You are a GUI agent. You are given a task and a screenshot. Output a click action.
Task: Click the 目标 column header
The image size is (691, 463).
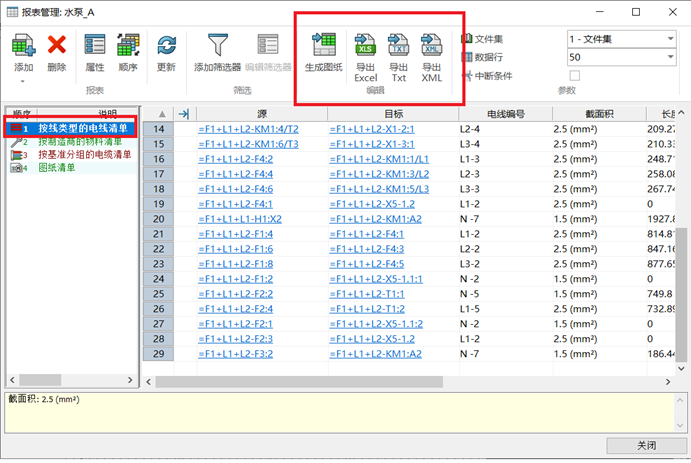(393, 114)
